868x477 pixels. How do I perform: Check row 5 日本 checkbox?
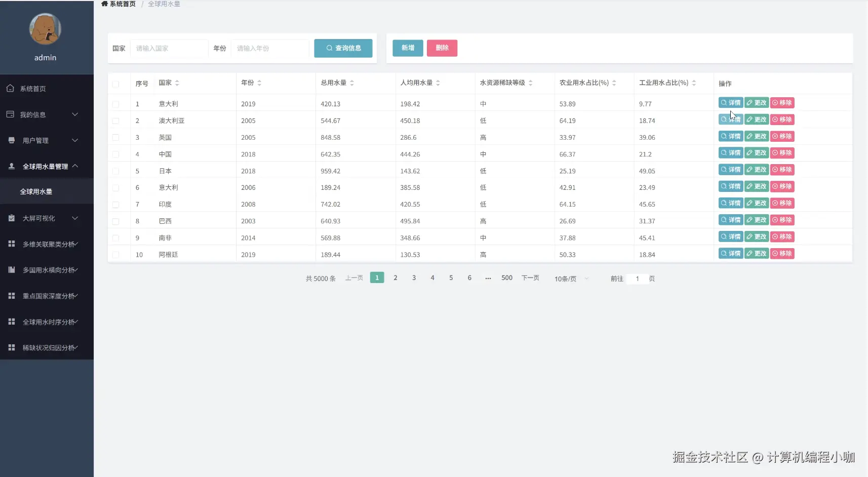[116, 171]
